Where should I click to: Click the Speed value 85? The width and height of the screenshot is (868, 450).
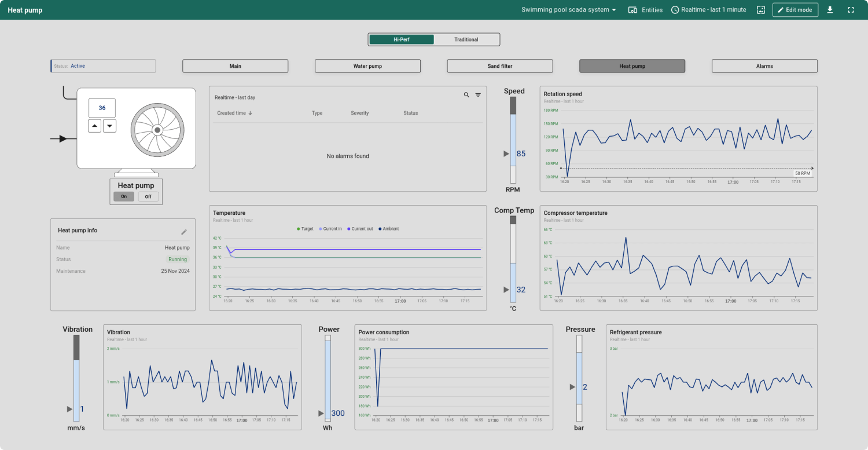pyautogui.click(x=521, y=153)
